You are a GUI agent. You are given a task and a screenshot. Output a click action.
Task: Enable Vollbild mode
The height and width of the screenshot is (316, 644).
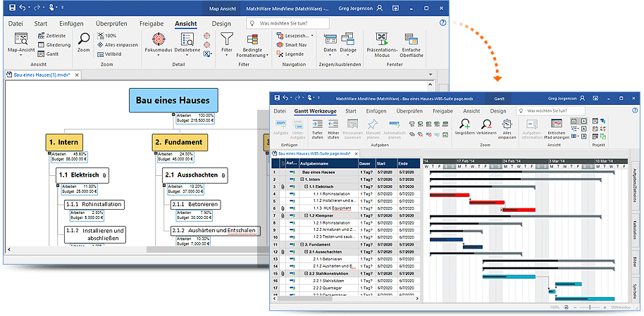[109, 53]
